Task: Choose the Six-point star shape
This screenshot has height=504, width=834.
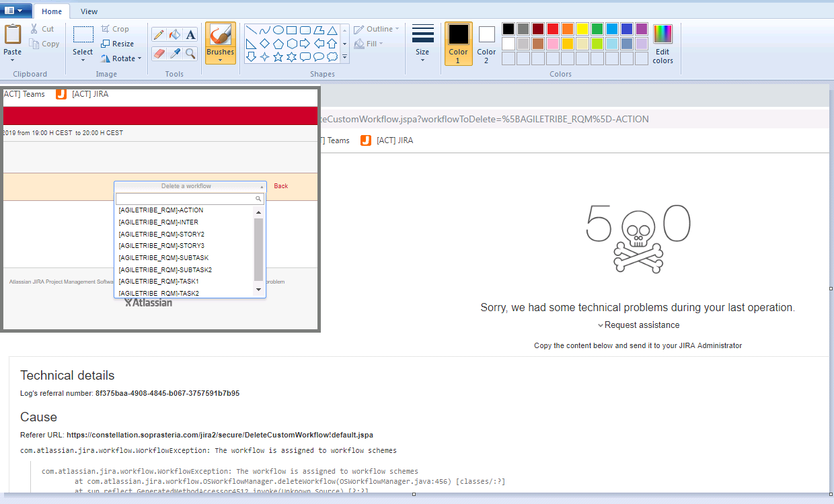Action: 291,57
